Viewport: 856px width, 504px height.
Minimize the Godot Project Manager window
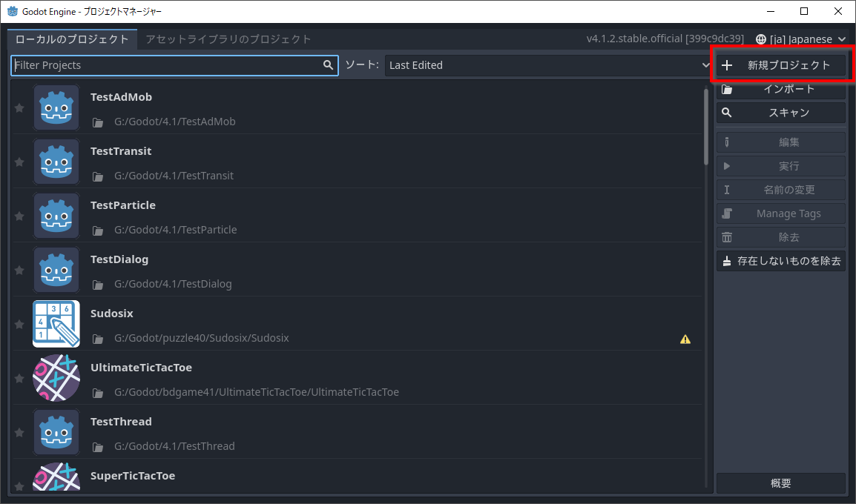coord(771,11)
